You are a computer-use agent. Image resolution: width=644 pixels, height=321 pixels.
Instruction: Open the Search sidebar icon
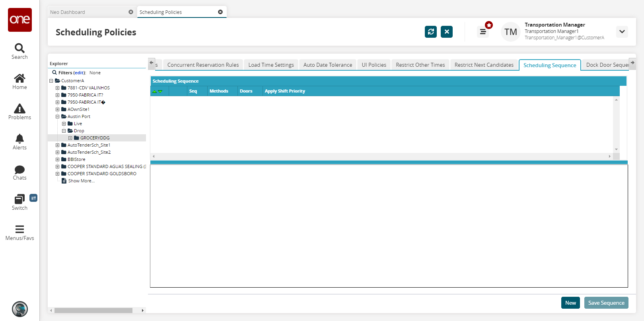19,48
